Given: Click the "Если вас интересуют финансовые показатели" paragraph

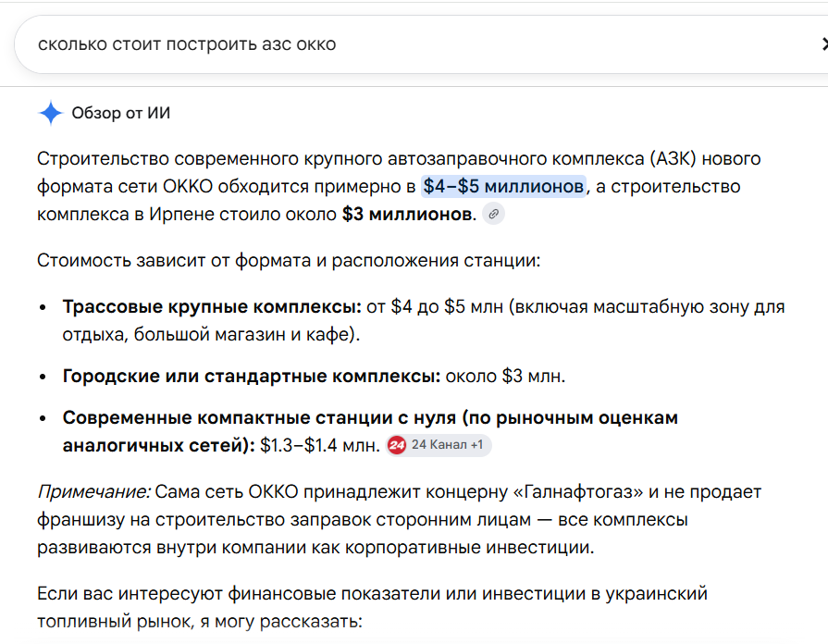Looking at the screenshot, I should (x=372, y=608).
